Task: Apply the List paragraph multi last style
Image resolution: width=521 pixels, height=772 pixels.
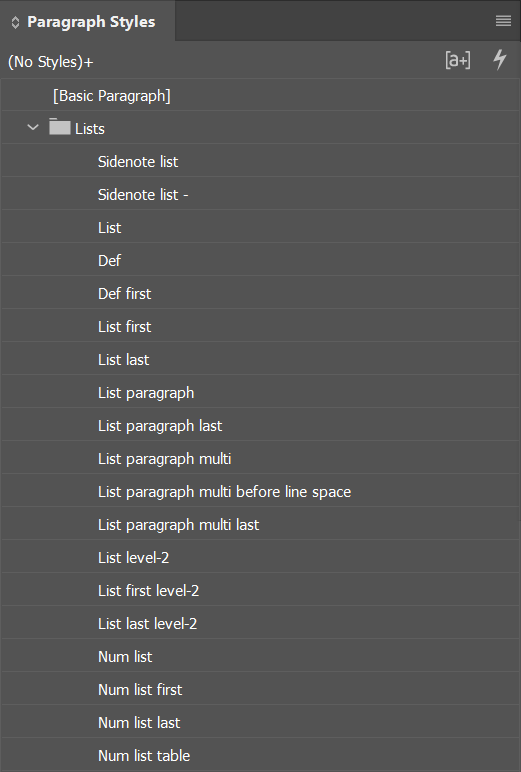Action: pos(260,524)
